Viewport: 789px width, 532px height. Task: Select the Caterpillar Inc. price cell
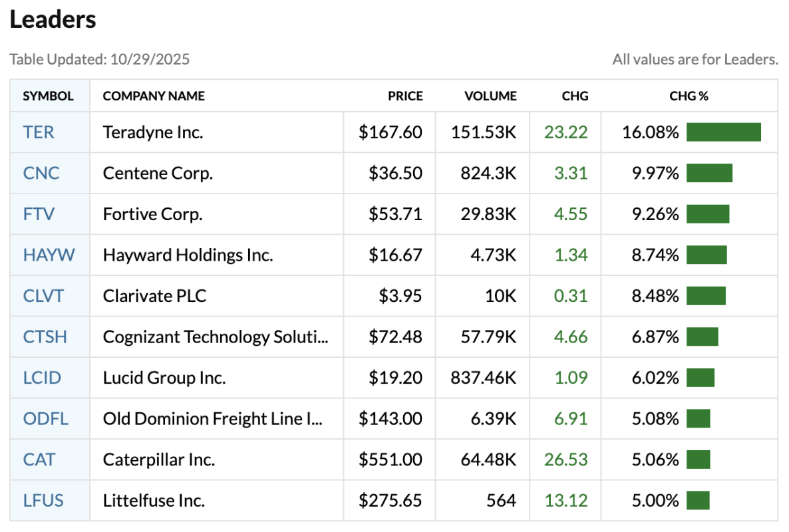click(x=391, y=460)
